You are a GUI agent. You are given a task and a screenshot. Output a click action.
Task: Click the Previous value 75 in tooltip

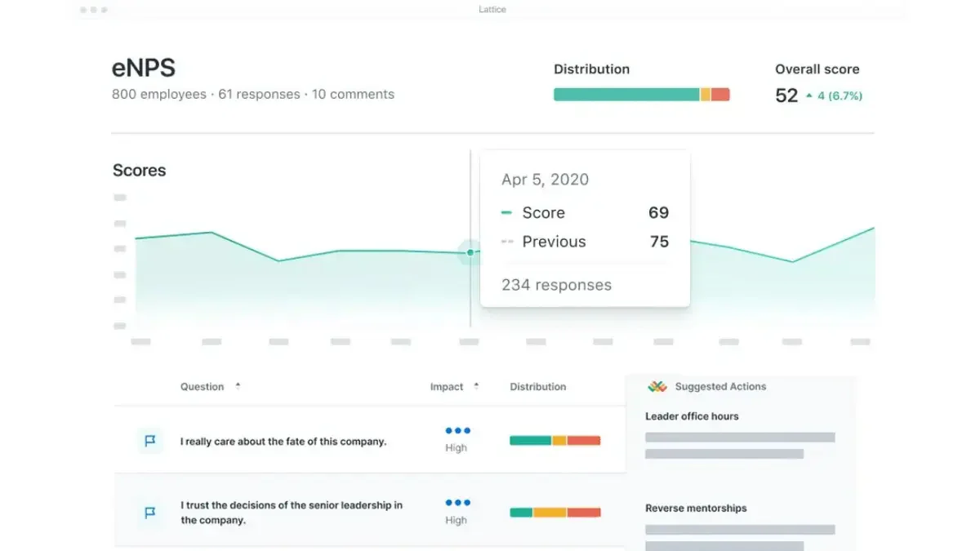[659, 242]
